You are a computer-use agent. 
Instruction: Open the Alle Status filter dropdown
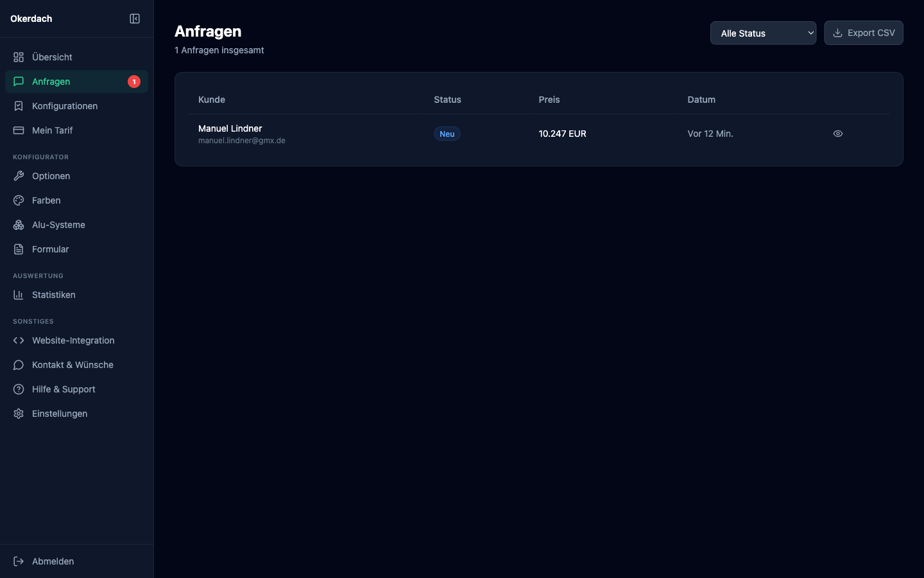763,33
